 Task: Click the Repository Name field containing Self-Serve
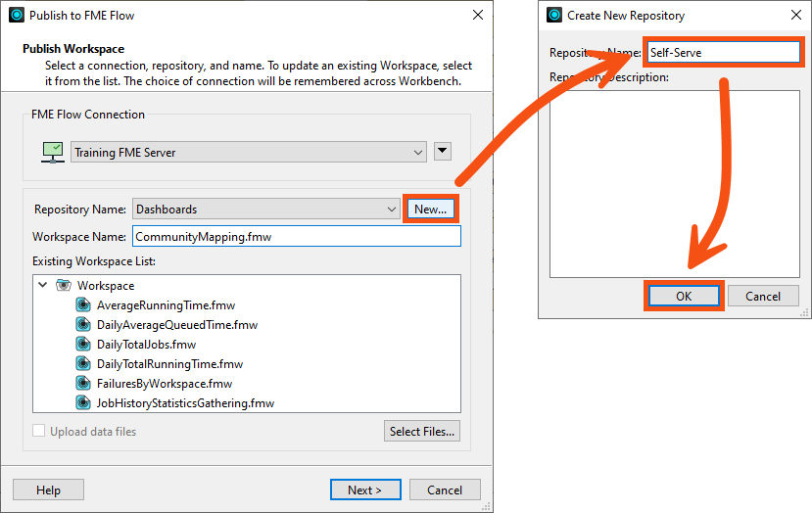(724, 52)
